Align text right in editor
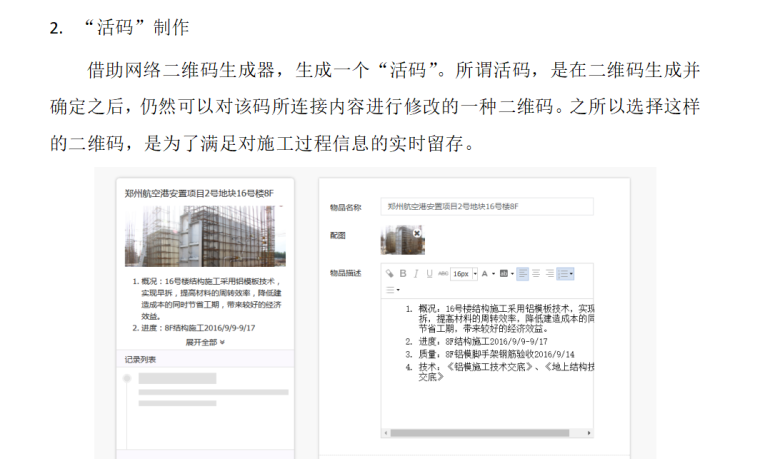Screen dimensions: 760x459 pyautogui.click(x=549, y=273)
